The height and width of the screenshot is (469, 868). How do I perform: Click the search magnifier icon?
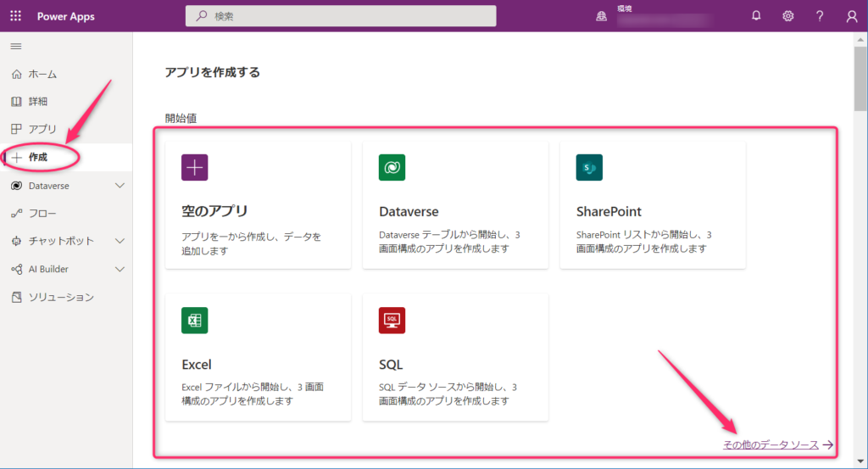coord(202,16)
